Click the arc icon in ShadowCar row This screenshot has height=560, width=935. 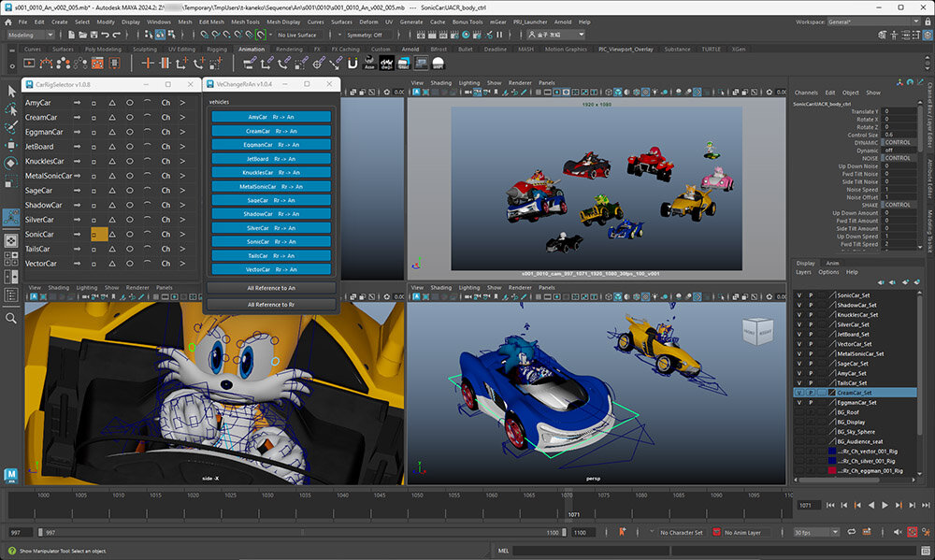click(148, 205)
